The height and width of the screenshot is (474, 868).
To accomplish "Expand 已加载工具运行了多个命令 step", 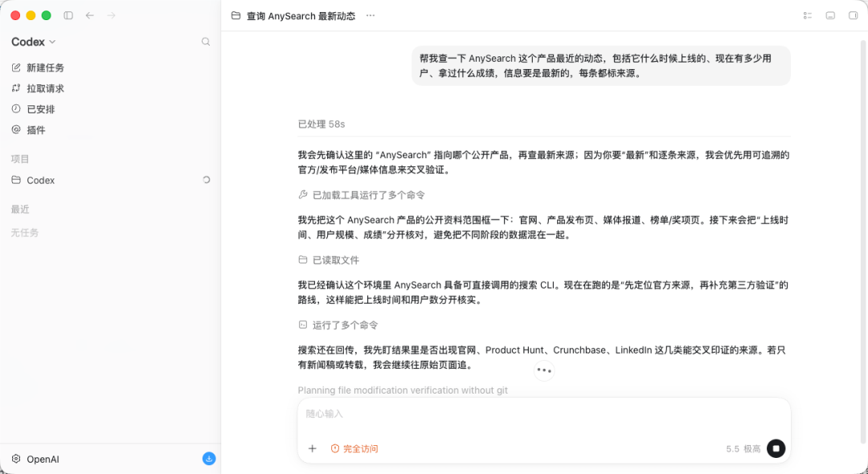I will 362,195.
